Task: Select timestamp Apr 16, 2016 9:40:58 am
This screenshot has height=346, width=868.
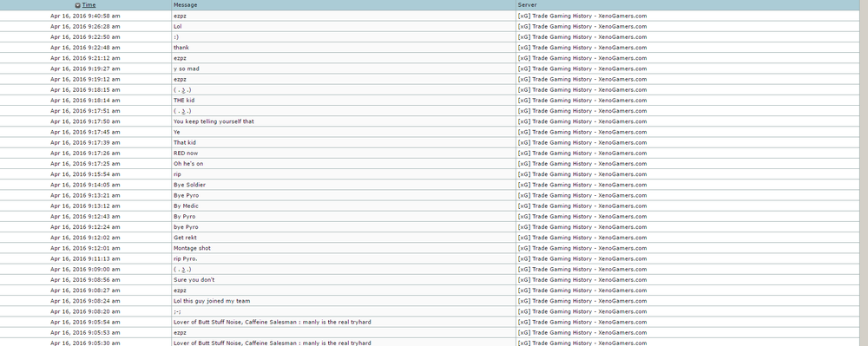Action: (x=85, y=16)
